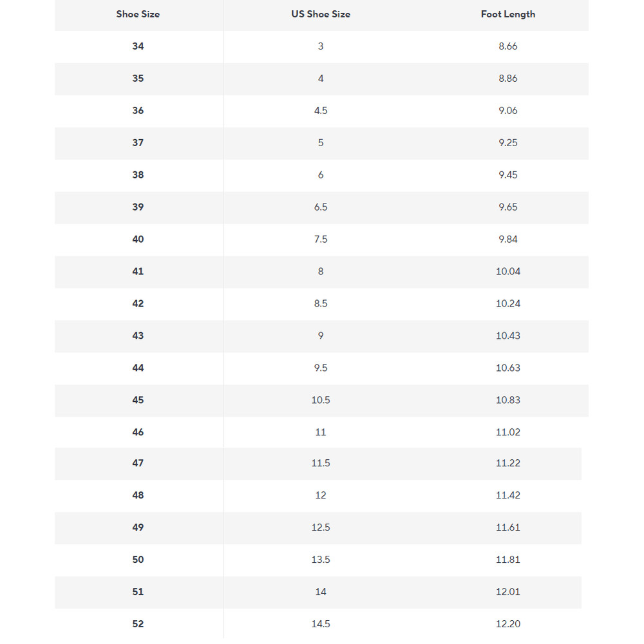Select shoe size 50 row label

point(138,560)
